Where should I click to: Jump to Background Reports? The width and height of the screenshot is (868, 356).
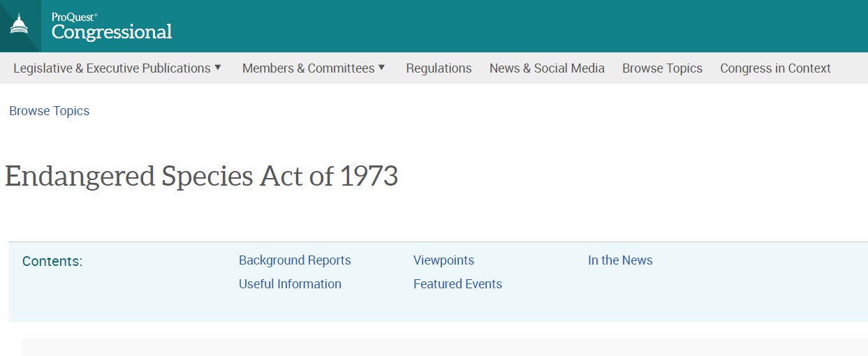coord(295,260)
